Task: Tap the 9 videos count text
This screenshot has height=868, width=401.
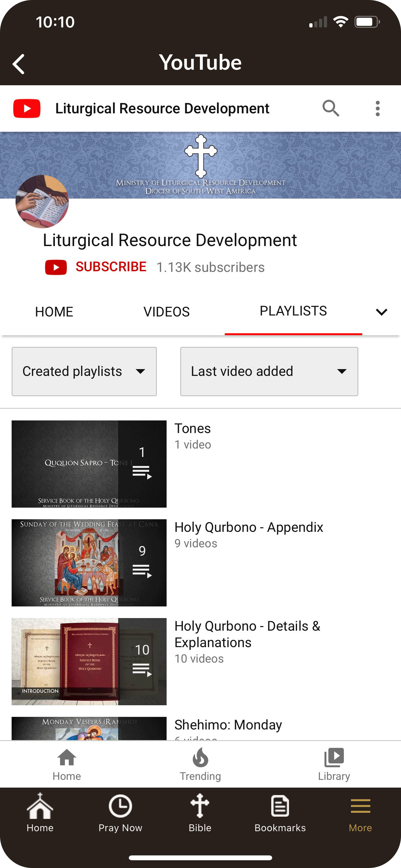Action: (x=196, y=543)
